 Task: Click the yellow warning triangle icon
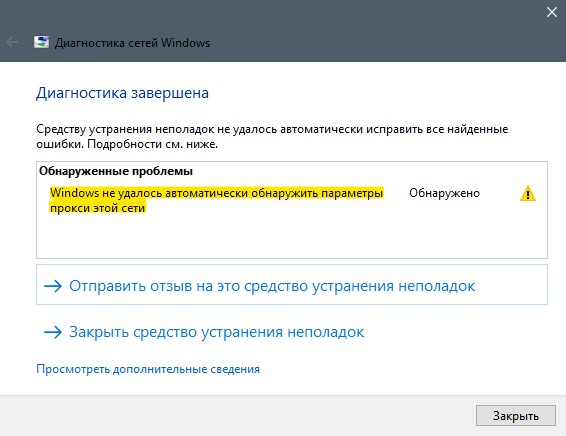[527, 193]
